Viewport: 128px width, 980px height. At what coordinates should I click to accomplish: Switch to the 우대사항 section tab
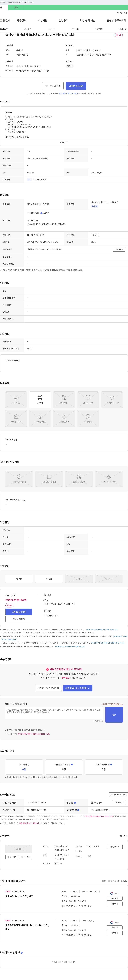[51, 29]
